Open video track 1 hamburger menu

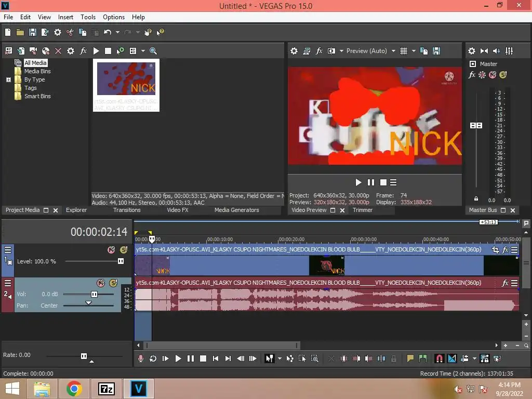(x=8, y=250)
